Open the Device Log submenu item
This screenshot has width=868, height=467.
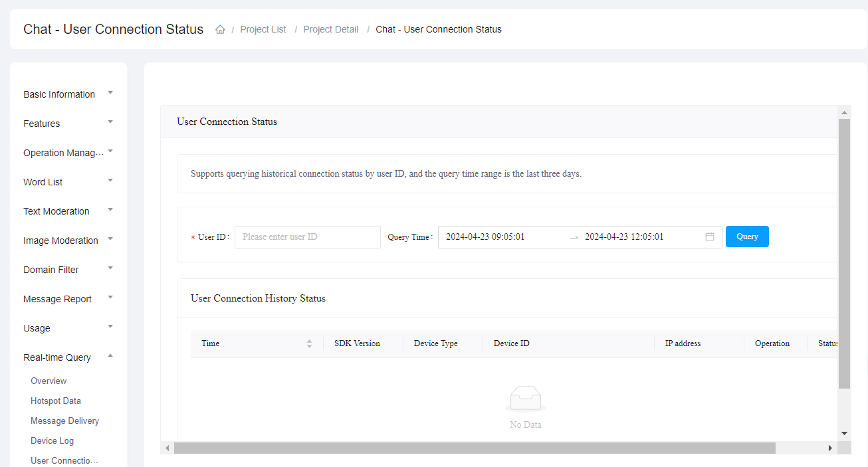click(x=53, y=440)
